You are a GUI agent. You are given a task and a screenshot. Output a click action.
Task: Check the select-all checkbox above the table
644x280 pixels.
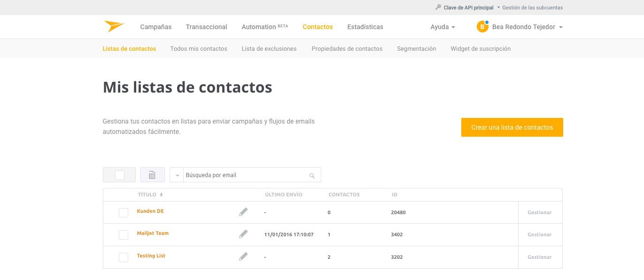coord(119,174)
